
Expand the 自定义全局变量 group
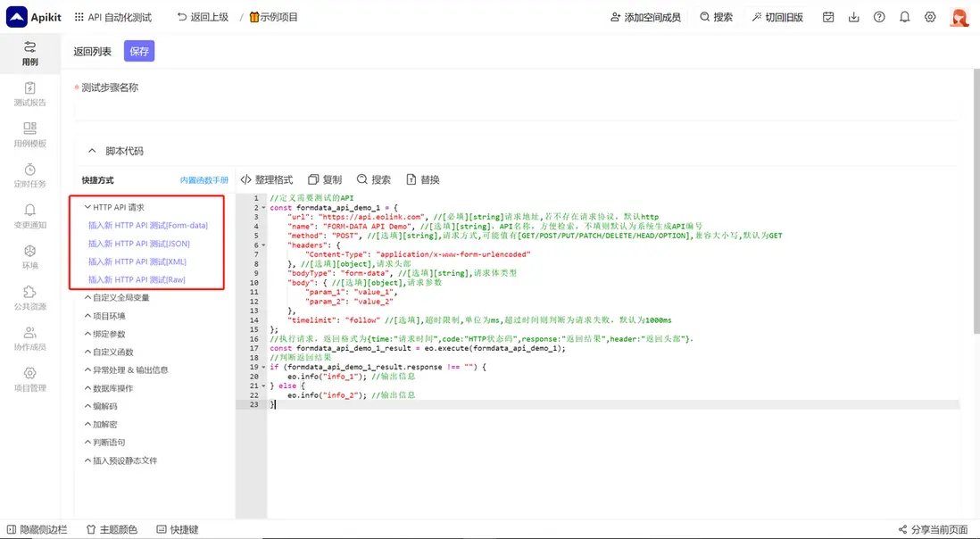pyautogui.click(x=117, y=298)
